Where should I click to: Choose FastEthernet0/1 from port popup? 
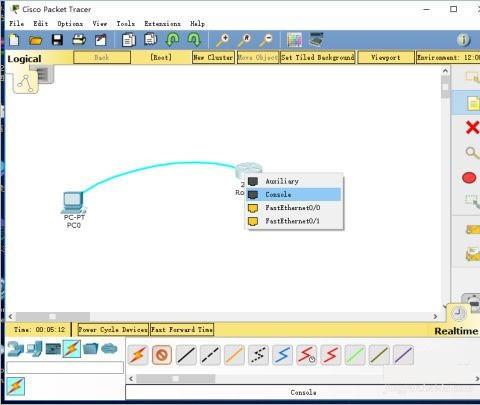pos(294,221)
